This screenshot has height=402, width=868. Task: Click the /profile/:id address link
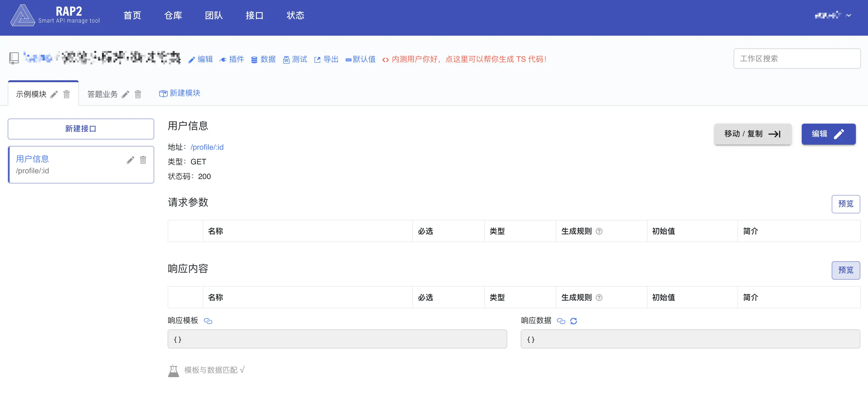(x=207, y=147)
